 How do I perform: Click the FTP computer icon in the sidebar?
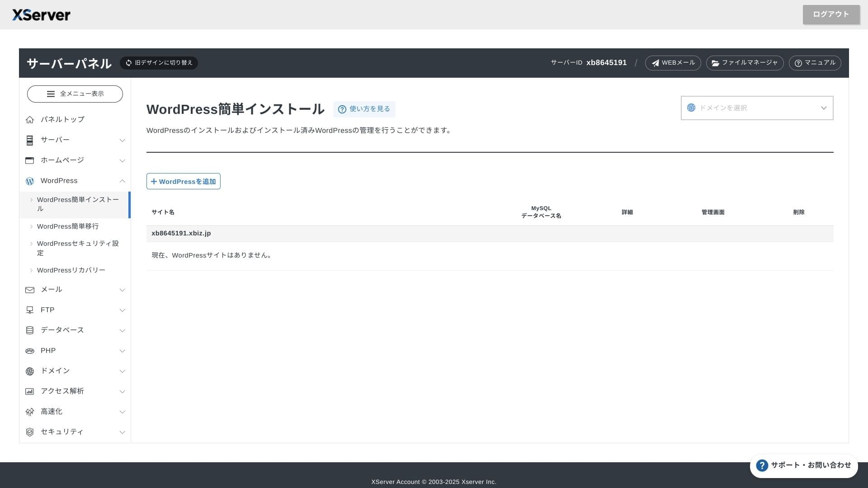point(30,310)
